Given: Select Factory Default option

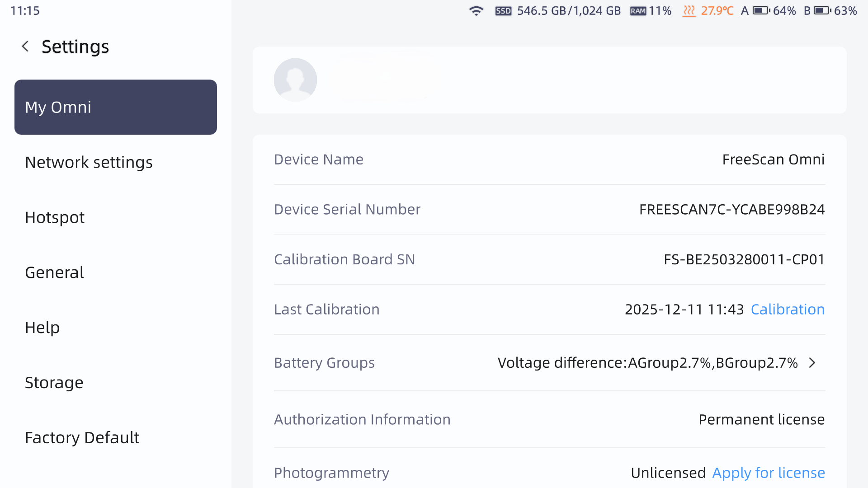Looking at the screenshot, I should (x=82, y=438).
